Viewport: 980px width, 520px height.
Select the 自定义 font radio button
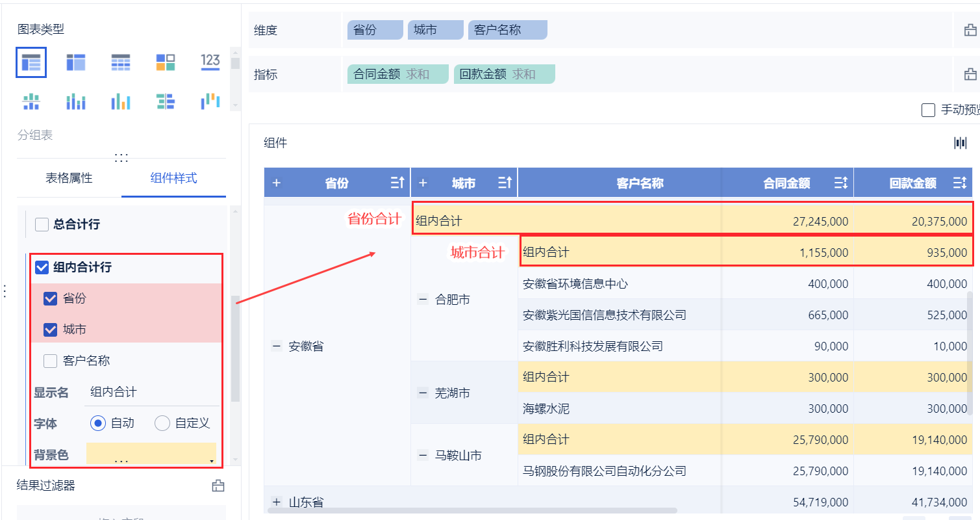click(162, 423)
